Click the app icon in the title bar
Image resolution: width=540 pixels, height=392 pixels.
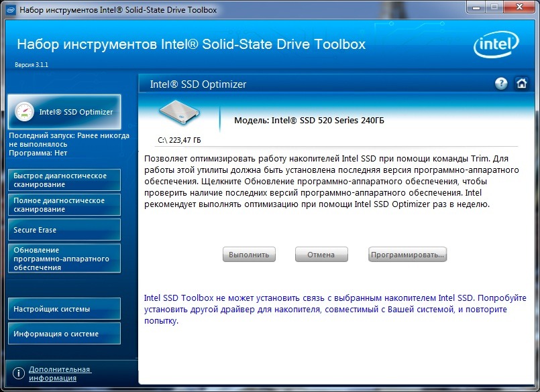(x=11, y=9)
